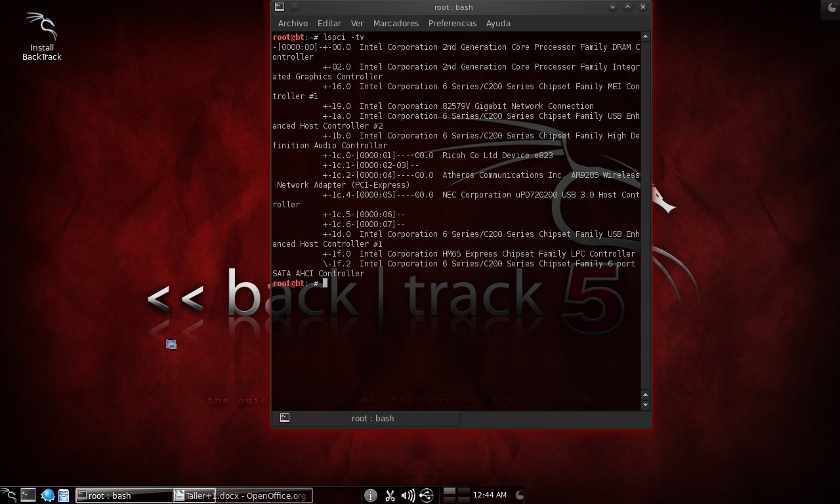This screenshot has width=840, height=504.
Task: Switch to 'root : bash' taskbar entry
Action: pyautogui.click(x=124, y=495)
